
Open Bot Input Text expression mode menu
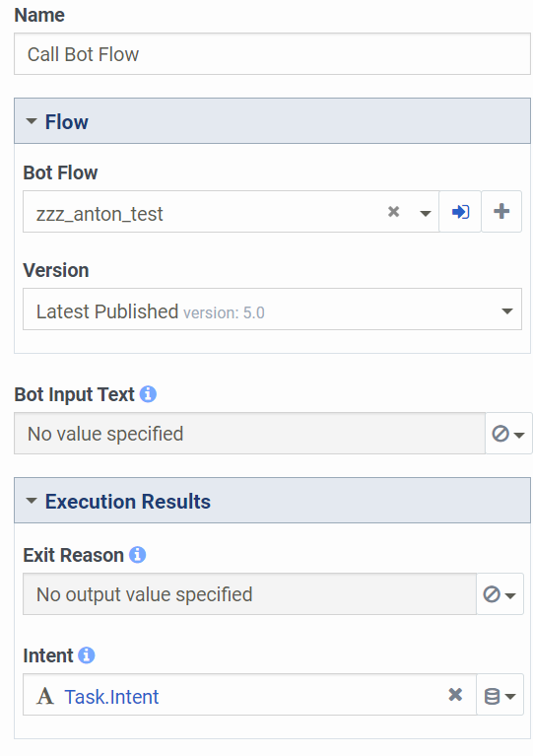[x=508, y=434]
